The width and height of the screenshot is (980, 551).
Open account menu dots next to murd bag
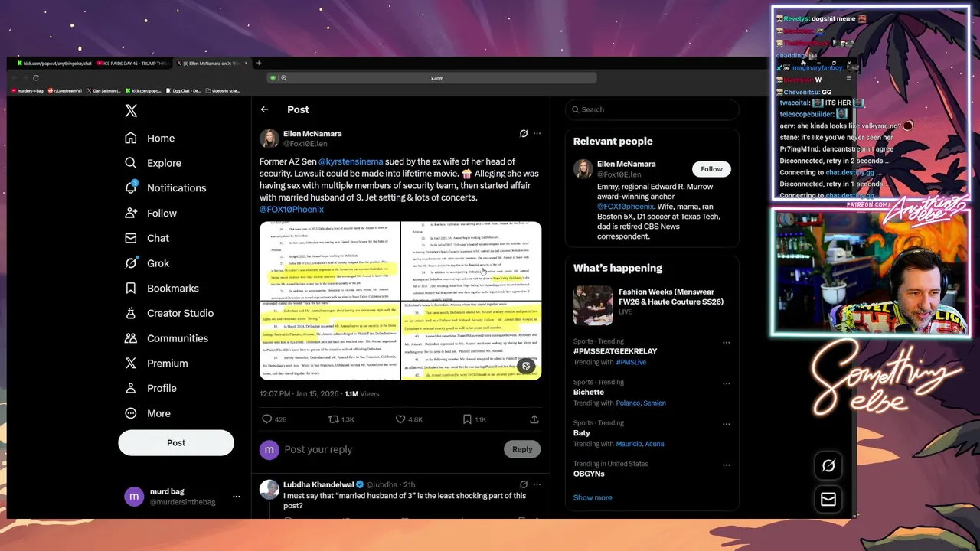237,497
